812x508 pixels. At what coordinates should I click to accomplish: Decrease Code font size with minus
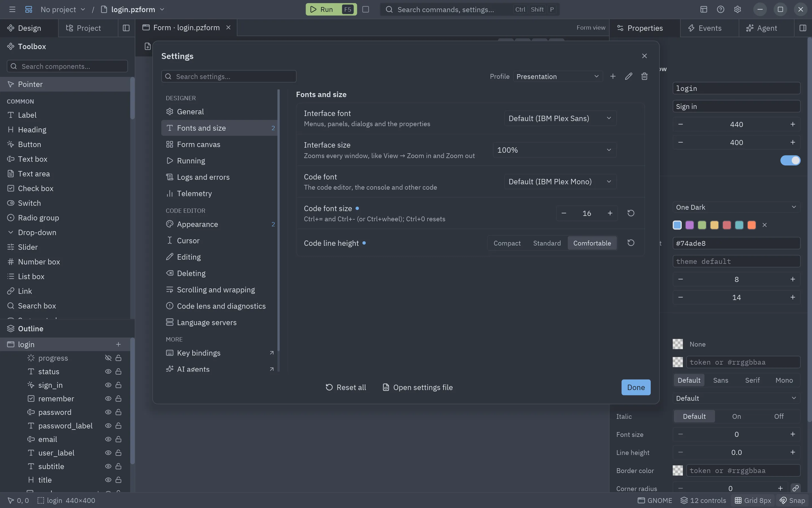[564, 213]
